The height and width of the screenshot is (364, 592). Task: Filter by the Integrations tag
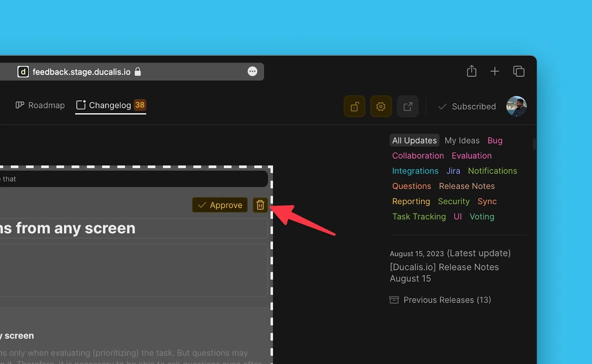415,171
